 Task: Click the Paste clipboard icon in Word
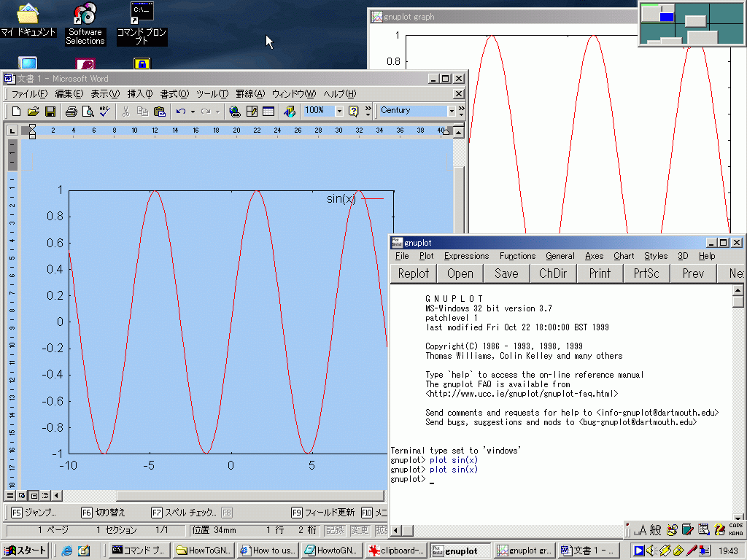159,112
